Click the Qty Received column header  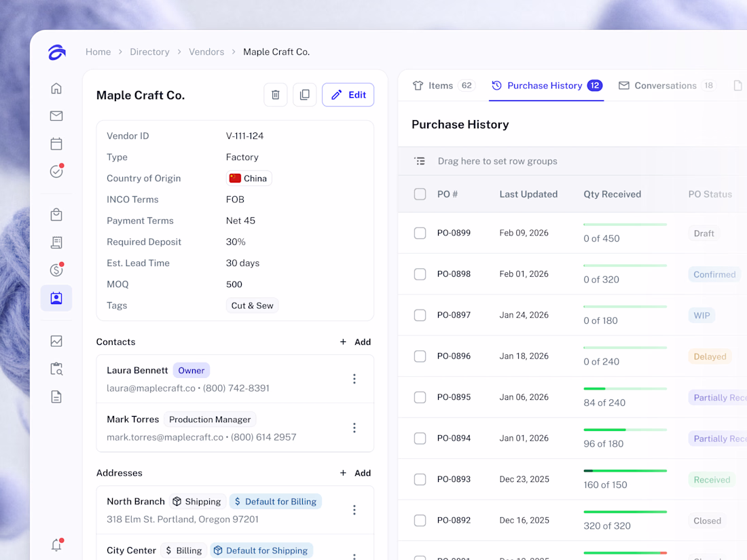tap(612, 194)
